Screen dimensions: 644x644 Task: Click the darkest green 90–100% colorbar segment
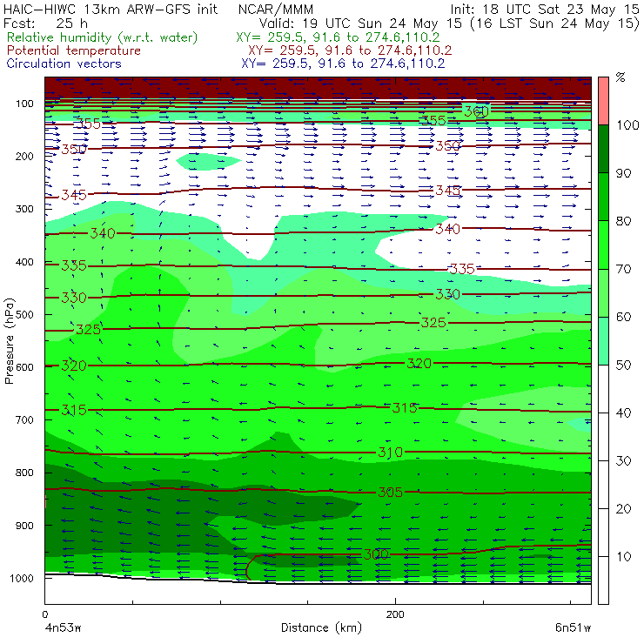(x=603, y=149)
